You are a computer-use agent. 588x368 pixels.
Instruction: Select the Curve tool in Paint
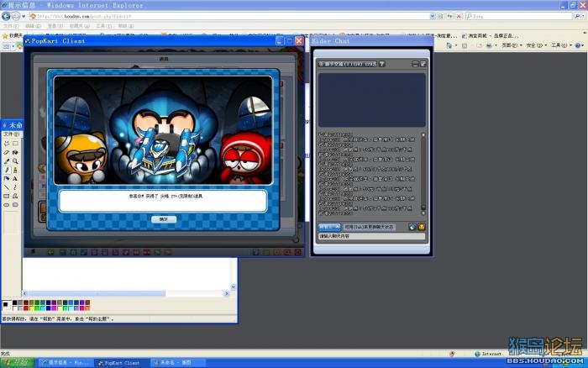click(15, 187)
